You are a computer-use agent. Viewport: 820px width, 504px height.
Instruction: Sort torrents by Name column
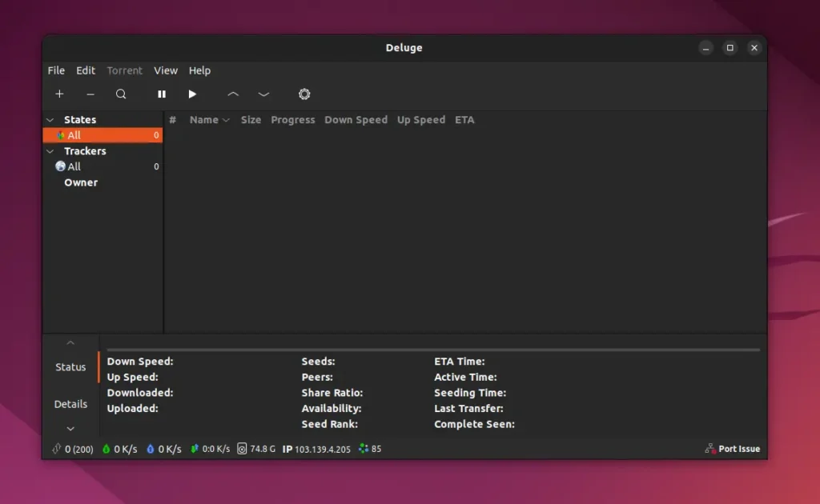click(x=204, y=120)
